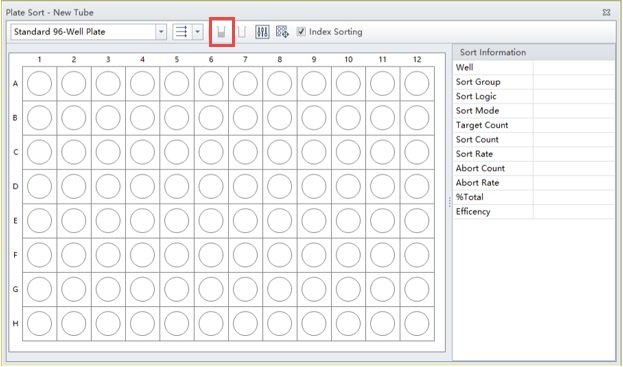Select well H12

pos(417,323)
